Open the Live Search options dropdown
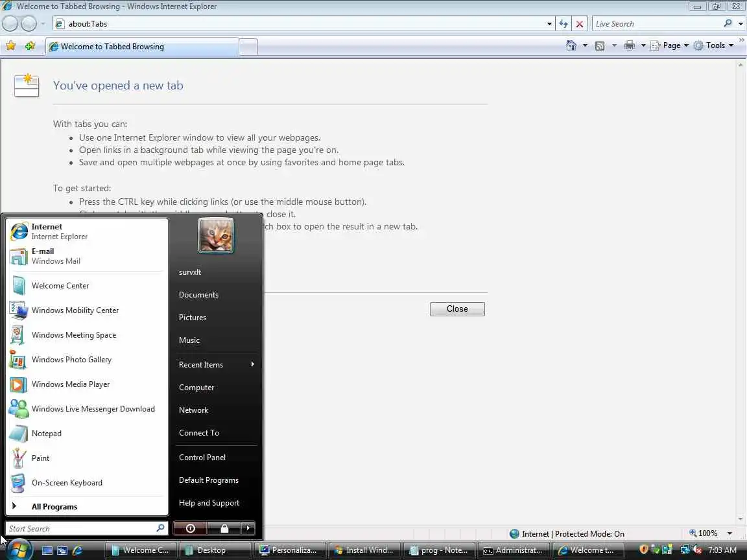Screen dimensions: 747x560 point(741,24)
